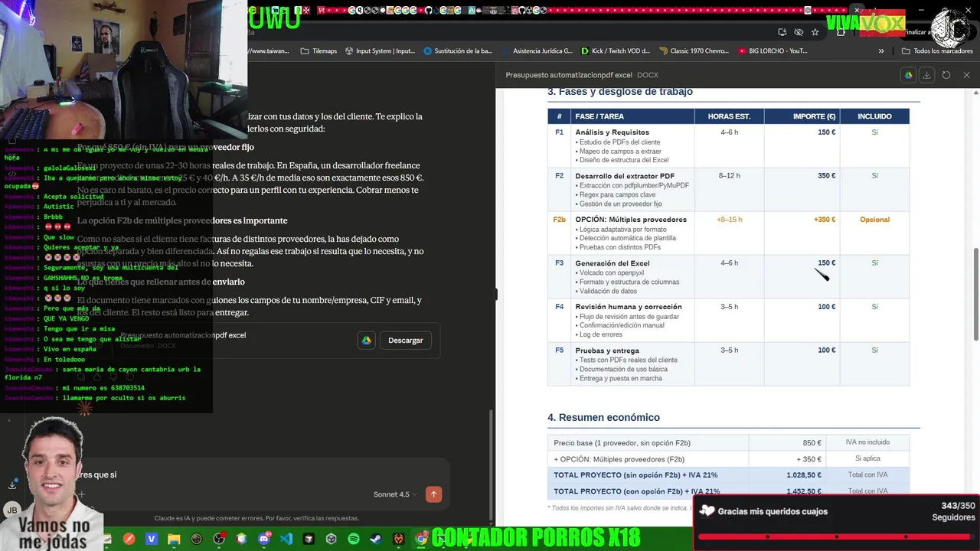
Task: Open Unity Hub from the taskbar
Action: (x=331, y=540)
